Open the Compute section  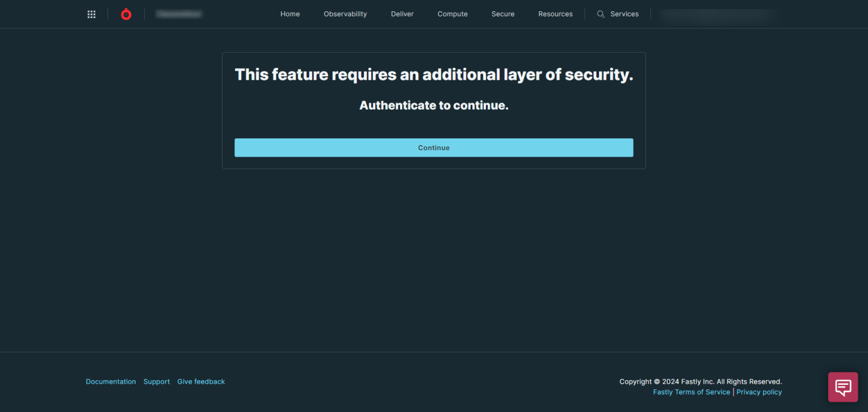[x=452, y=14]
